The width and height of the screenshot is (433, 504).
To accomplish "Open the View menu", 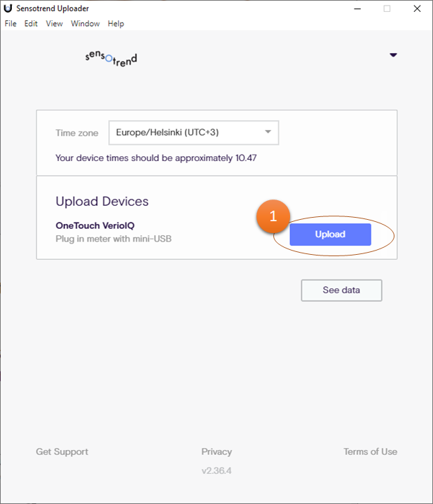I will 54,24.
